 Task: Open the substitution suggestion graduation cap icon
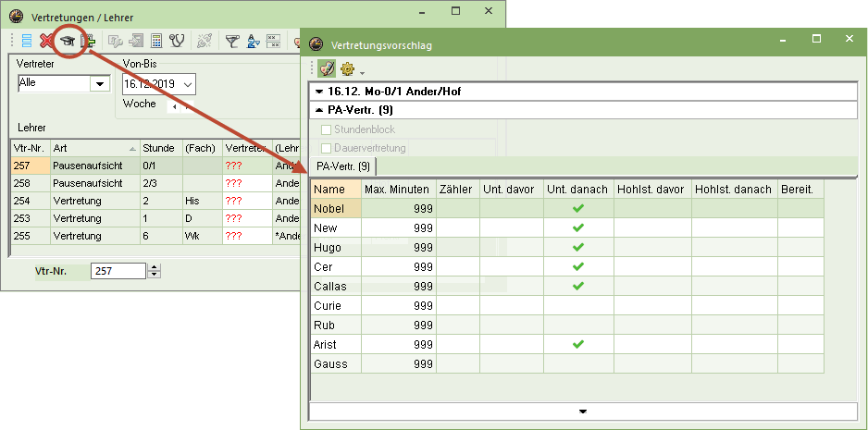68,41
